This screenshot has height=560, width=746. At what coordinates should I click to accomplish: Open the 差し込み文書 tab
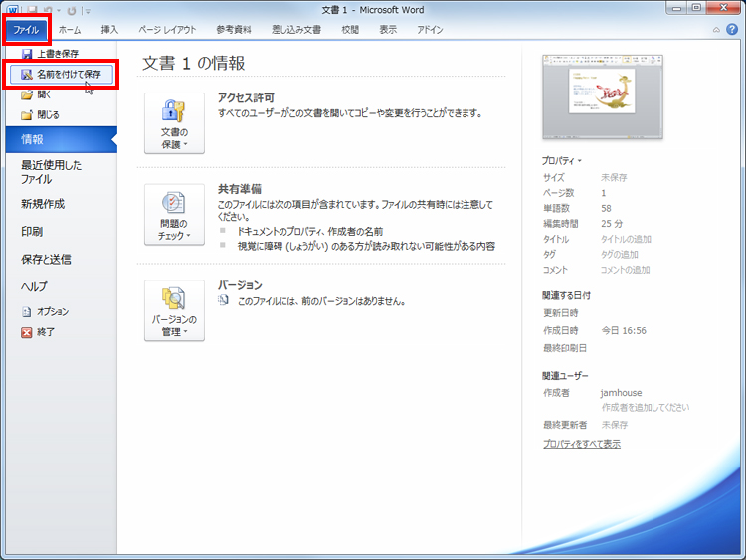click(x=296, y=30)
